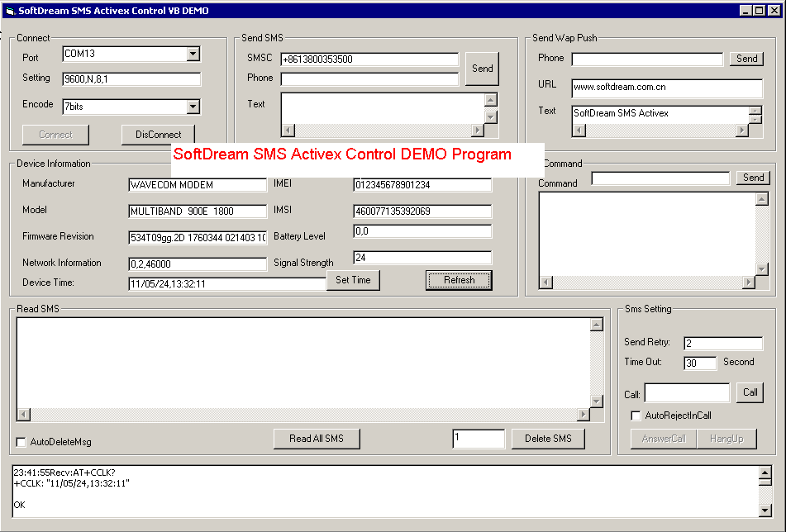This screenshot has height=532, width=786.
Task: Click the Refresh button
Action: 459,280
